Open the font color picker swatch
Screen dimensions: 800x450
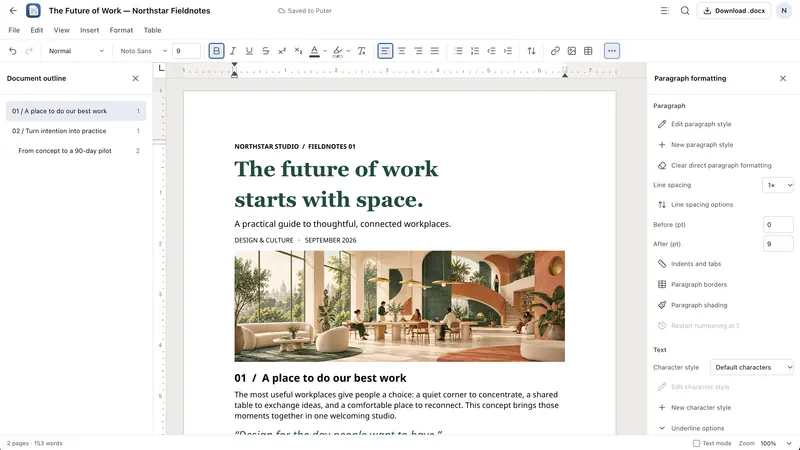pos(314,51)
